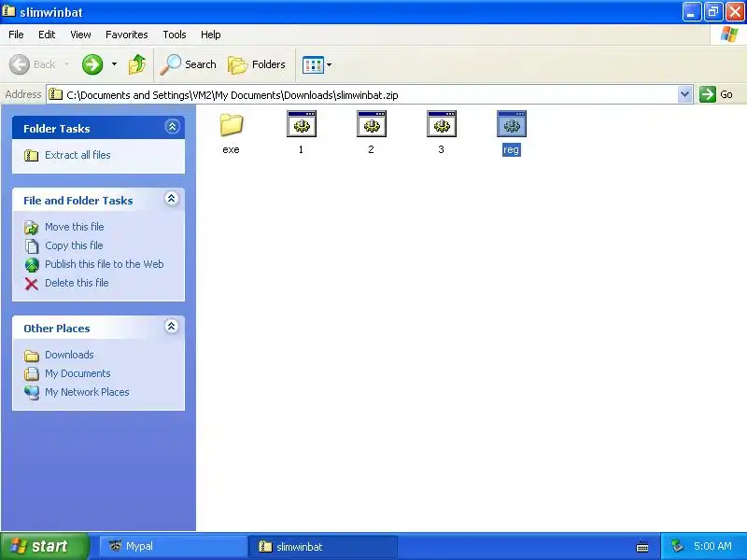Open the Tools menu
The width and height of the screenshot is (747, 560).
pyautogui.click(x=175, y=35)
